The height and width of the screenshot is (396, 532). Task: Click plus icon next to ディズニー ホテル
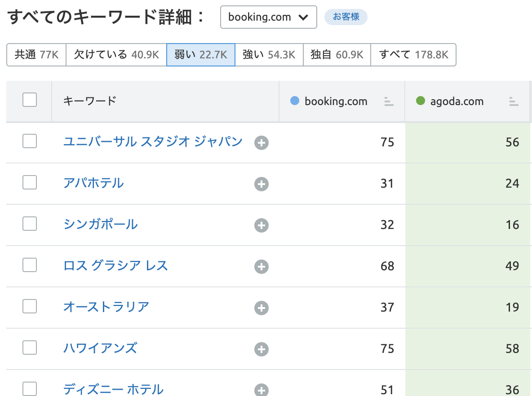[x=261, y=390]
